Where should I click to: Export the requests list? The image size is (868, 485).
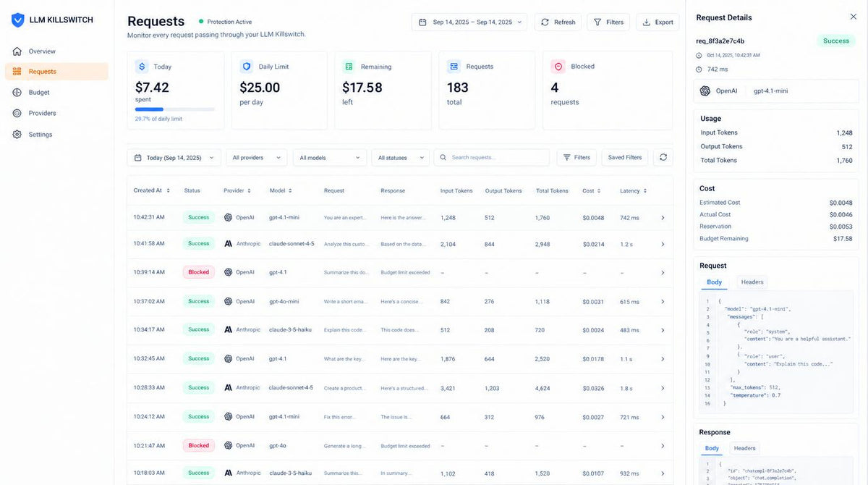(658, 22)
